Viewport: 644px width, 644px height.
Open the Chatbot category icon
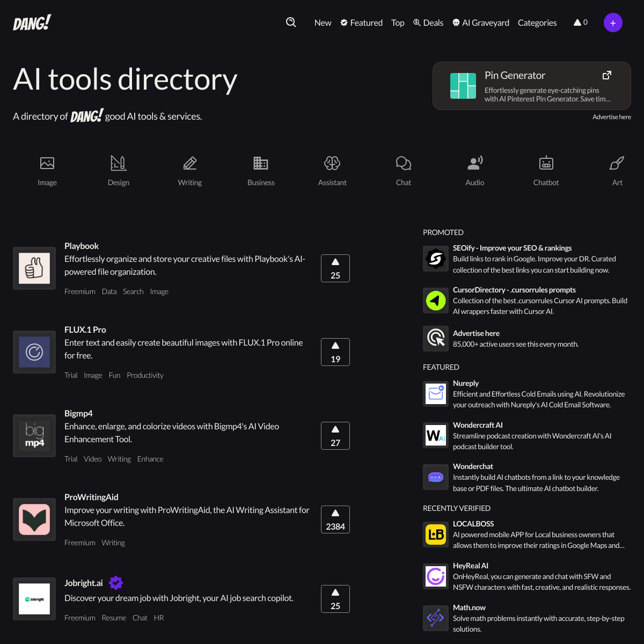546,163
